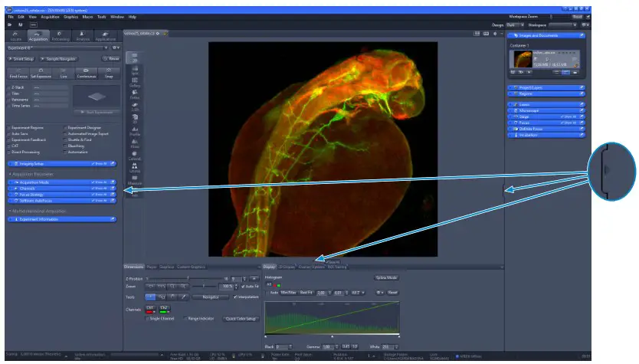
Task: Check the Auto Save option
Action: click(x=9, y=133)
